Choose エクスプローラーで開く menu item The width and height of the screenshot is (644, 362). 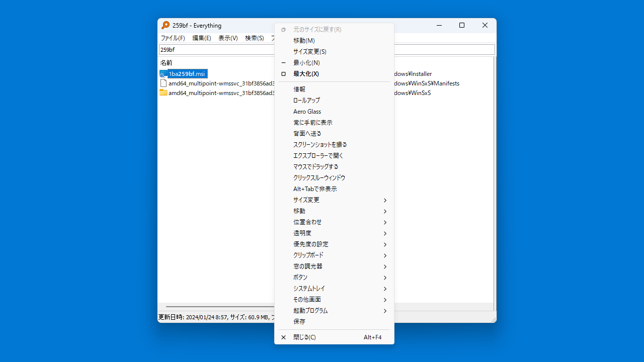[334, 156]
